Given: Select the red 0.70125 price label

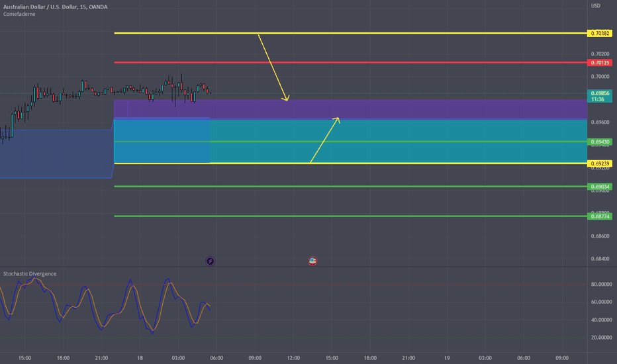Looking at the screenshot, I should 600,63.
